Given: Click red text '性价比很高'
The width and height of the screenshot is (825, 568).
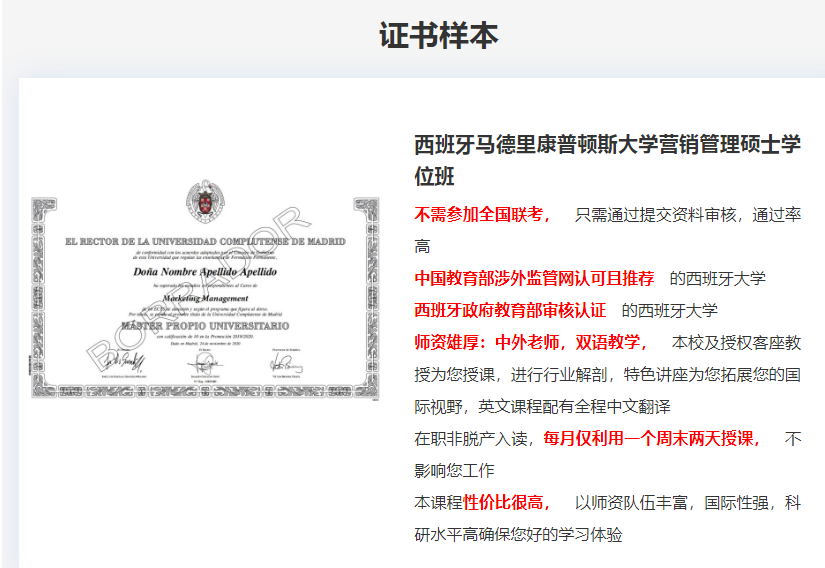Looking at the screenshot, I should (502, 503).
